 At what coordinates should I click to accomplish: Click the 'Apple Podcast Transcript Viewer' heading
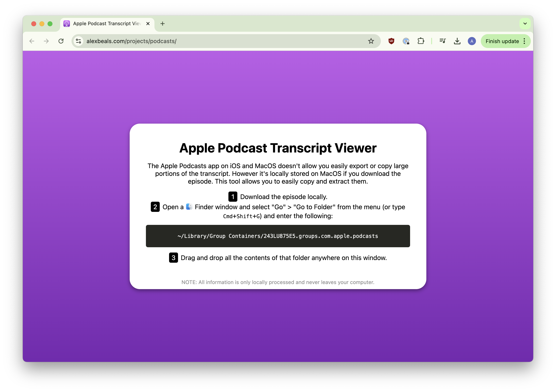278,148
